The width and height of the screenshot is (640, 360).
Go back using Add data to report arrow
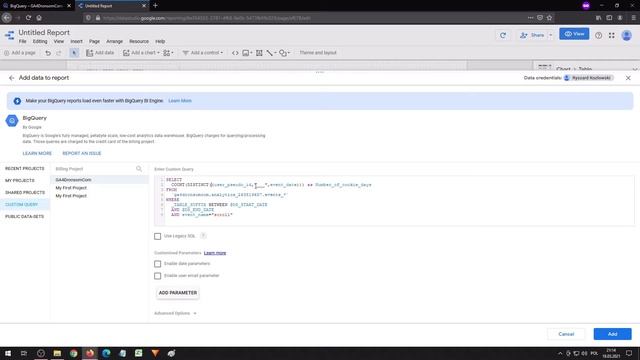[x=11, y=78]
